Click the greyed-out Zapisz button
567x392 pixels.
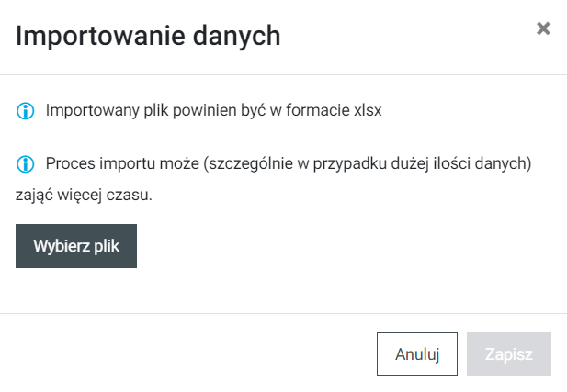click(509, 354)
